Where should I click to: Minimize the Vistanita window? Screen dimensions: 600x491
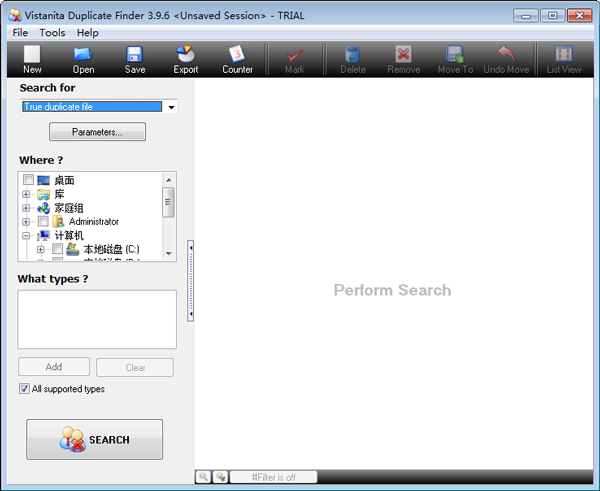tap(526, 16)
